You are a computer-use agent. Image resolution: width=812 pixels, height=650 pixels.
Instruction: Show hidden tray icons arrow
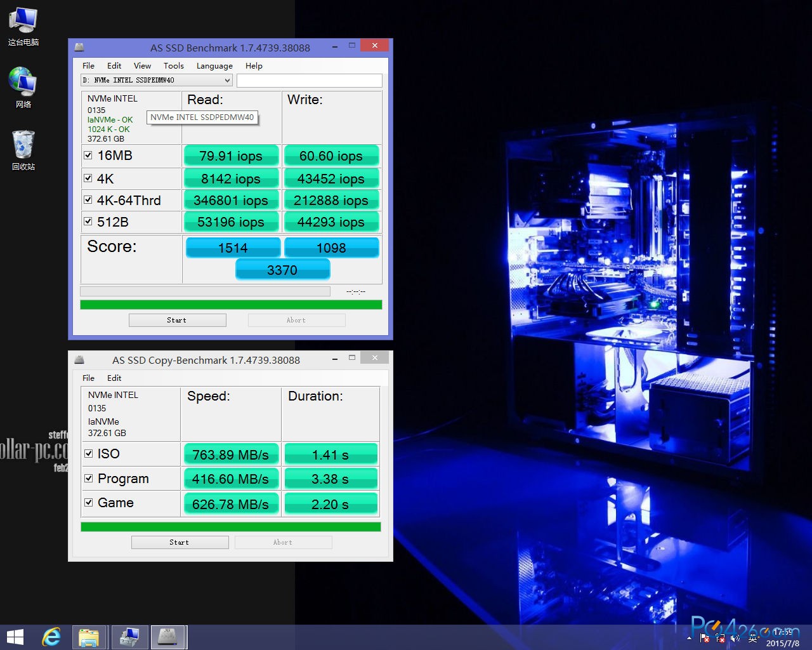690,638
